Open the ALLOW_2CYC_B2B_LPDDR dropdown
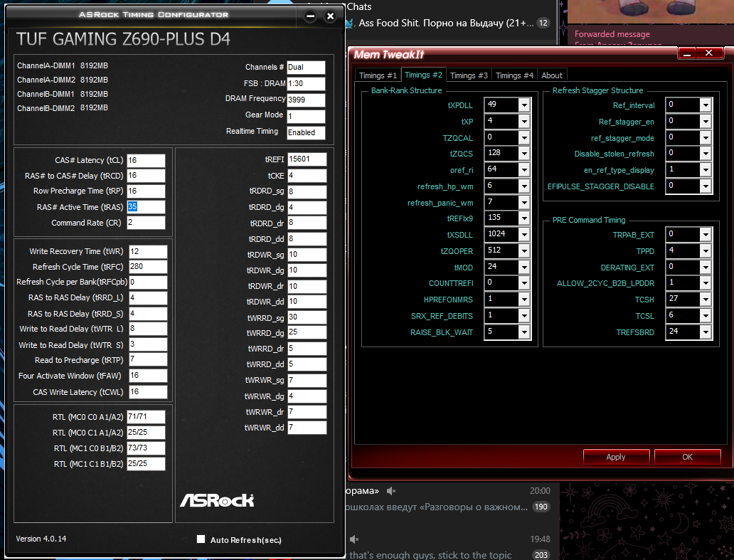This screenshot has width=734, height=560. (706, 283)
